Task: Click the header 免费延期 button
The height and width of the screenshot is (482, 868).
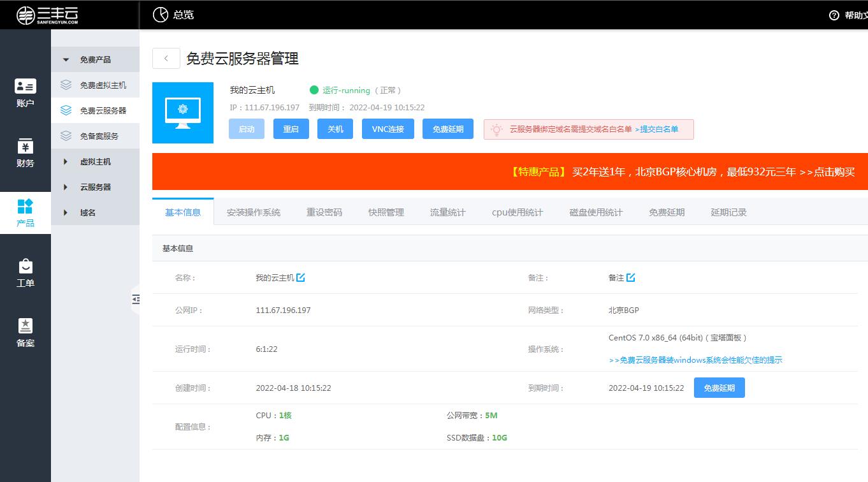Action: click(448, 129)
